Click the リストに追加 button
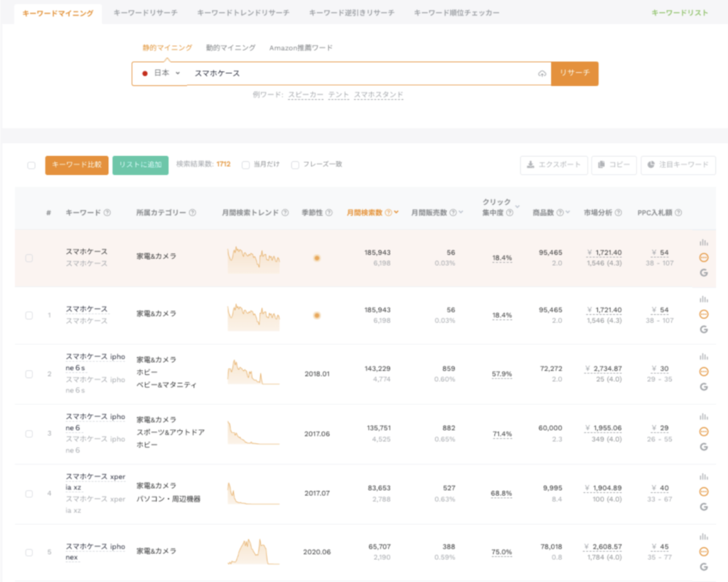Viewport: 728px width, 582px height. coord(140,165)
